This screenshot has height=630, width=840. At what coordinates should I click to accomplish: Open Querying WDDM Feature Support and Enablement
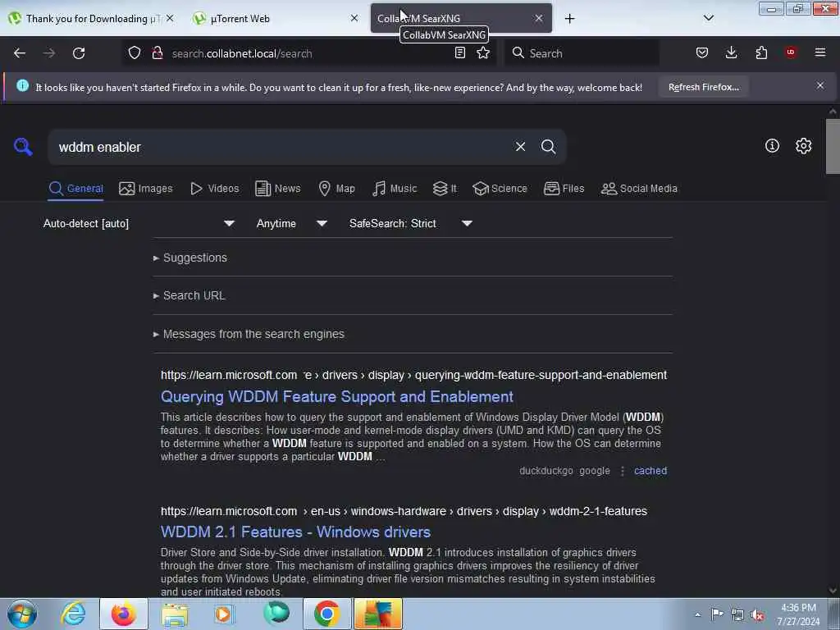pos(337,396)
